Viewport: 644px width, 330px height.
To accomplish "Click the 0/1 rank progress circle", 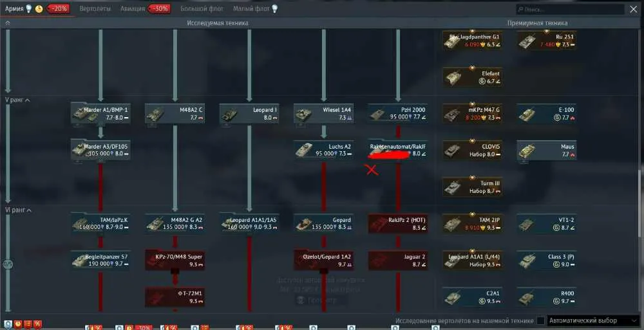I will point(8,265).
